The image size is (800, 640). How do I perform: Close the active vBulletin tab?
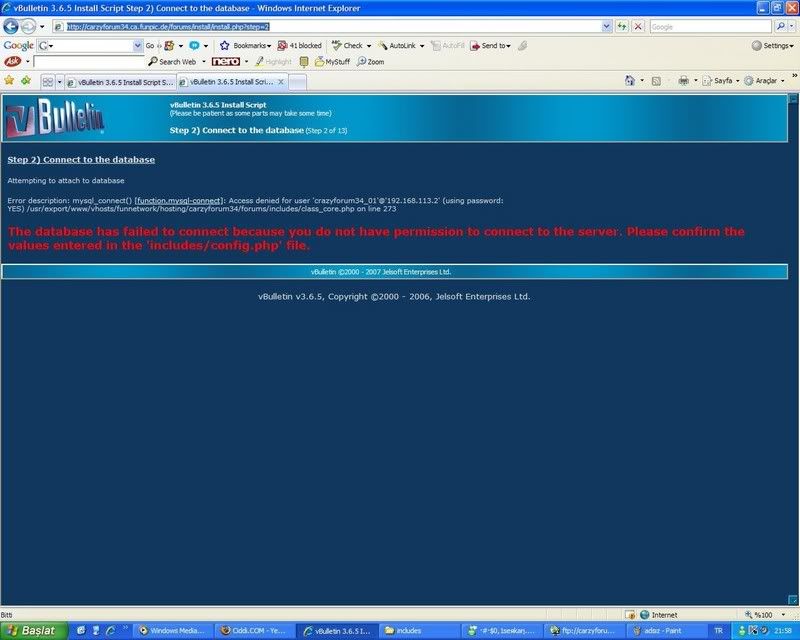click(281, 82)
